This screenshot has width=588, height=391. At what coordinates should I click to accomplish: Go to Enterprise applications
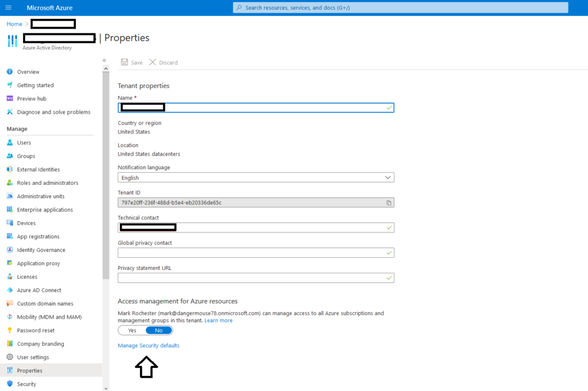click(x=45, y=210)
